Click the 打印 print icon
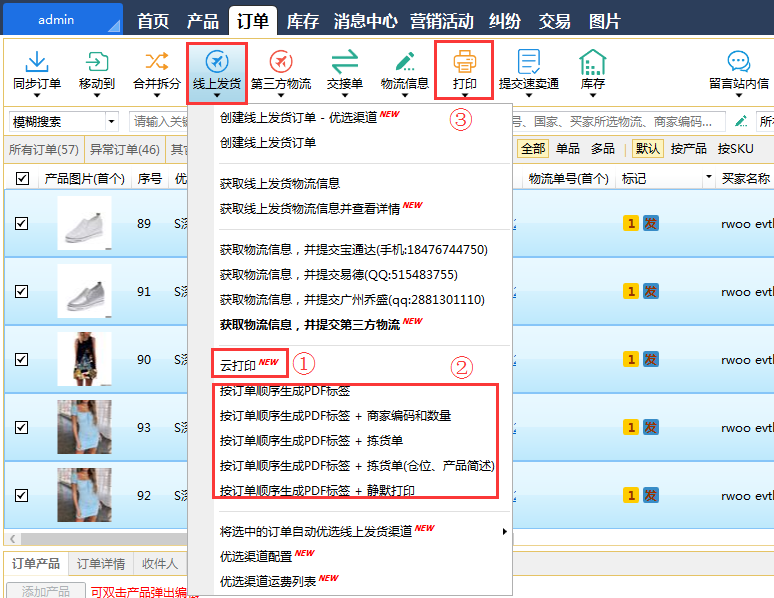 (464, 62)
